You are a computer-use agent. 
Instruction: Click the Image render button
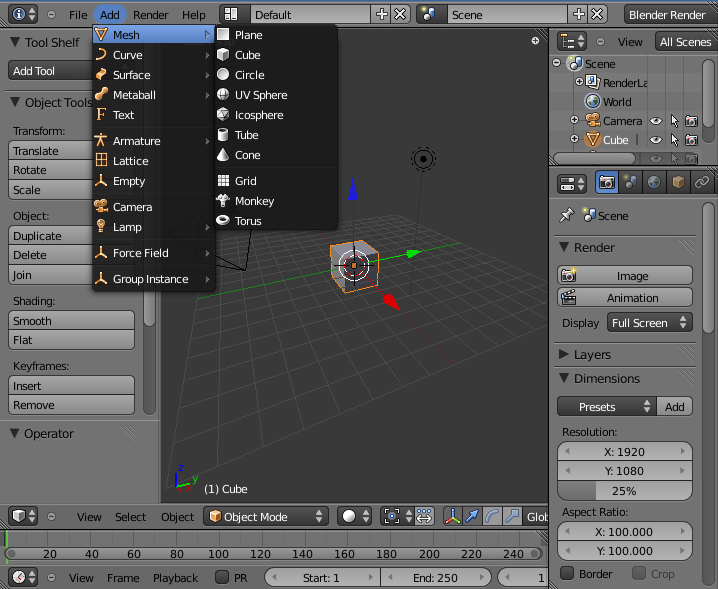tap(625, 276)
